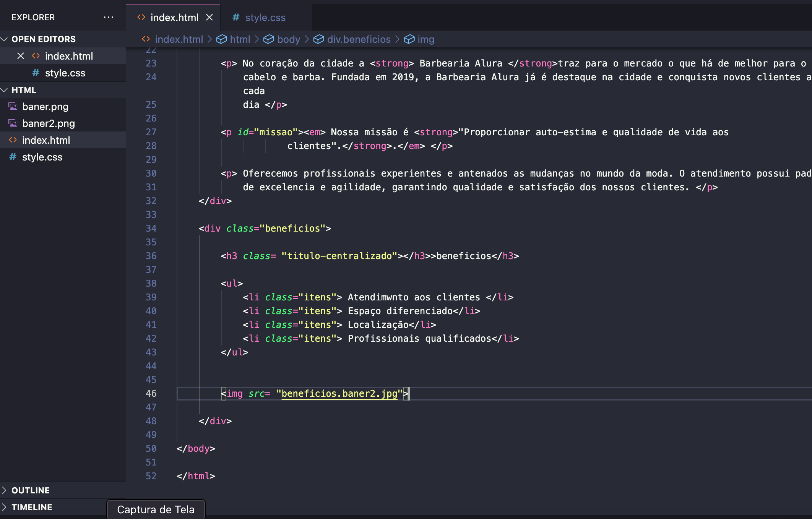Open Explorer more actions ellipsis menu
This screenshot has height=519, width=812.
pos(109,17)
